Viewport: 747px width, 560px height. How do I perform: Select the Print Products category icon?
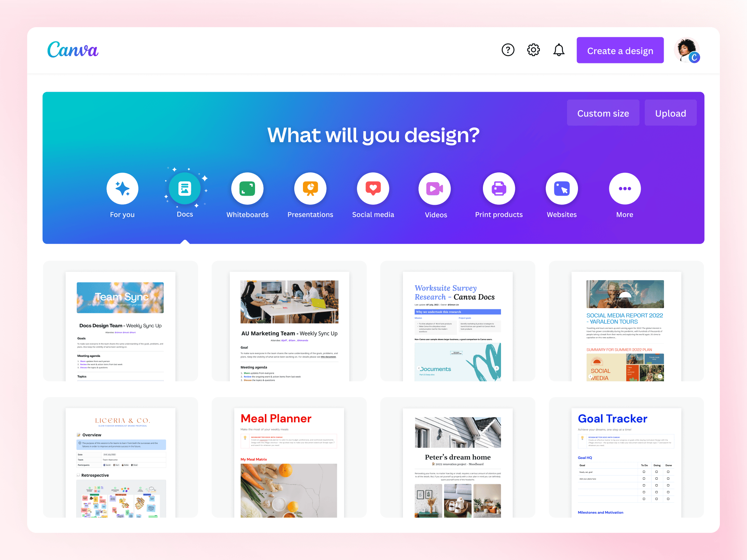click(x=499, y=188)
